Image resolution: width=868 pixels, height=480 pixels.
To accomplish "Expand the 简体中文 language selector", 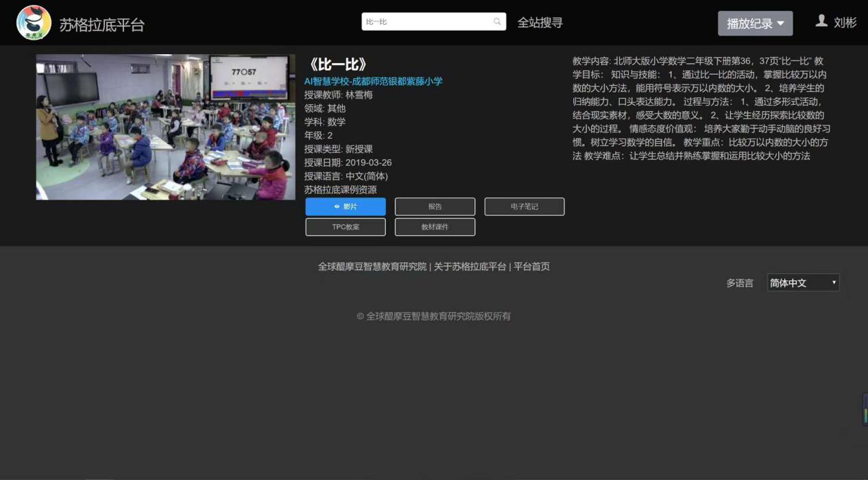I will (803, 283).
